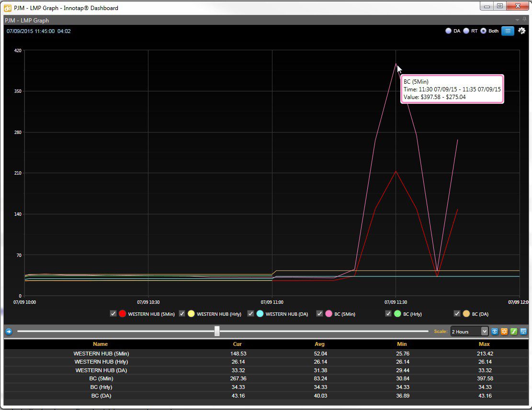Click Max value 213.42

[485, 354]
